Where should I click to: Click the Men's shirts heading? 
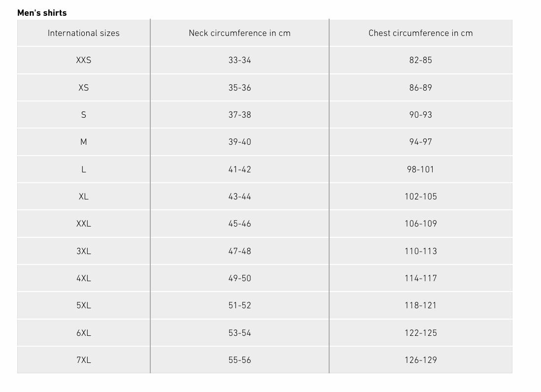[x=42, y=13]
